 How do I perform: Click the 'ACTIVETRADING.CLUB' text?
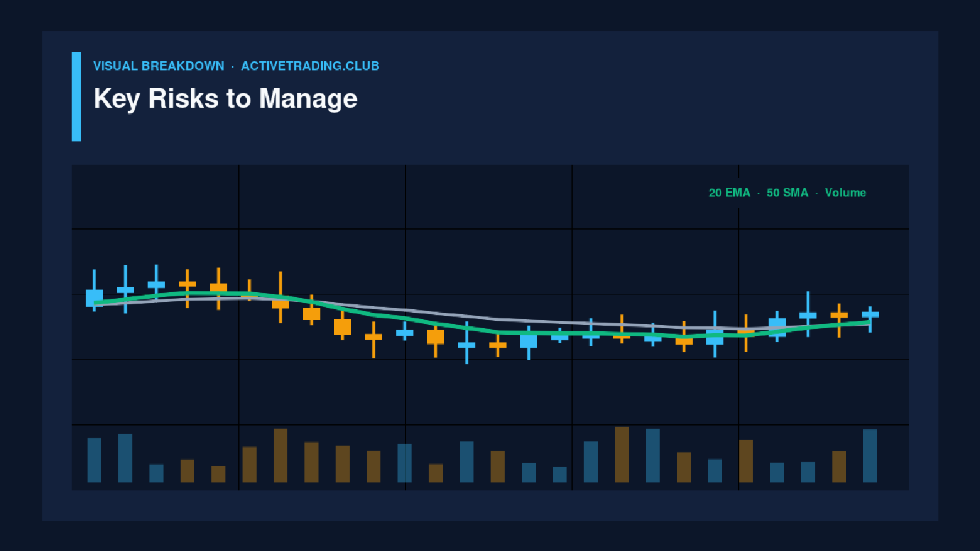tap(310, 66)
